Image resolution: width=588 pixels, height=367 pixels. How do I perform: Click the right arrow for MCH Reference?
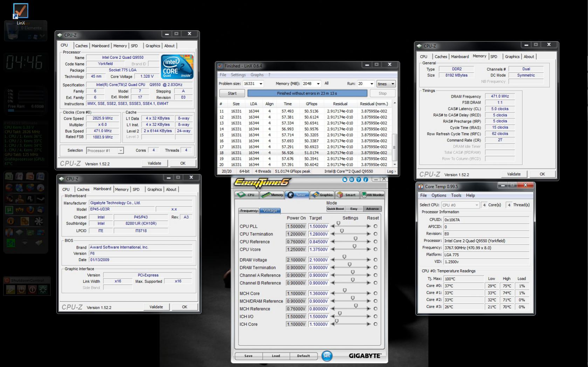[368, 309]
